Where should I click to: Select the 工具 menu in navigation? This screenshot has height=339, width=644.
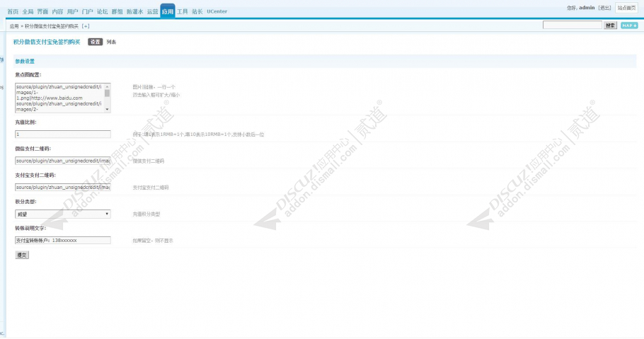(183, 11)
